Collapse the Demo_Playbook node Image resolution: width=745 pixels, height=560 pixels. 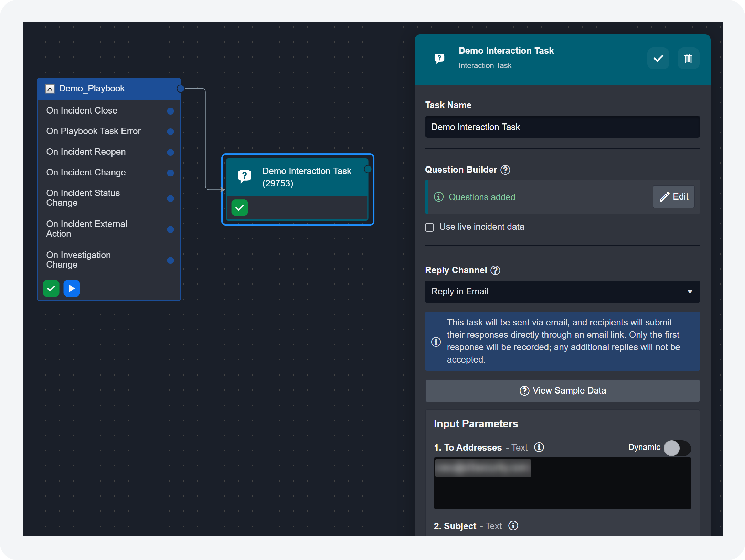coord(50,89)
